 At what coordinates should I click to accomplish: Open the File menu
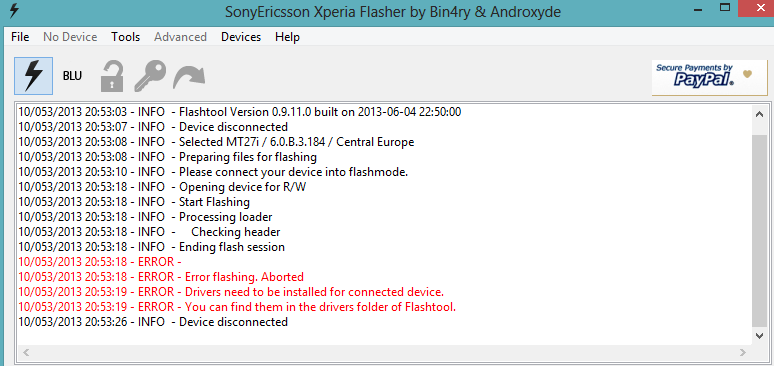pos(20,37)
